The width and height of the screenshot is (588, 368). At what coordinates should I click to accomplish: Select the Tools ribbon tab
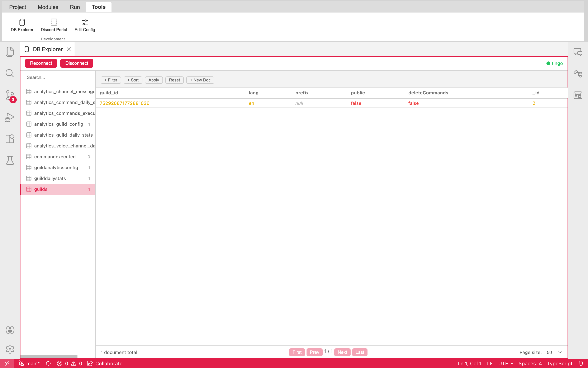coord(99,7)
